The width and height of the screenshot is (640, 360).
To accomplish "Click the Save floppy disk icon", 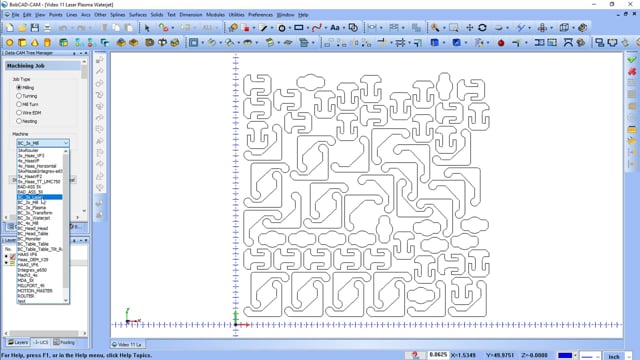I will (x=35, y=28).
